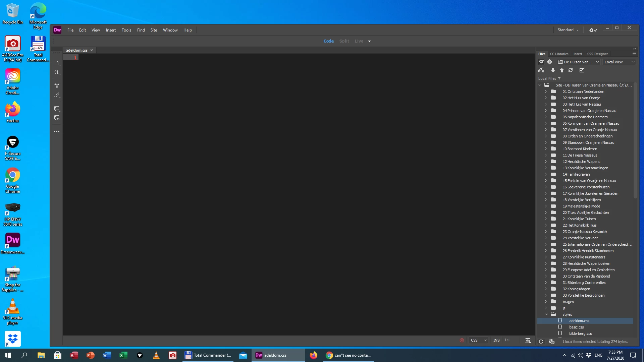Open the Local view dropdown
The image size is (644, 362).
click(x=619, y=62)
